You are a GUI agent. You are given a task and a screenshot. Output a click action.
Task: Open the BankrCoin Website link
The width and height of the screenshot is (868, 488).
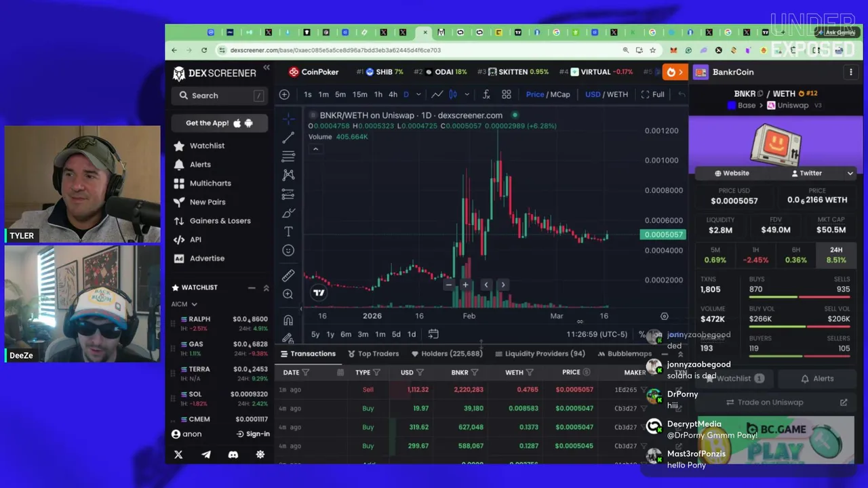point(732,174)
